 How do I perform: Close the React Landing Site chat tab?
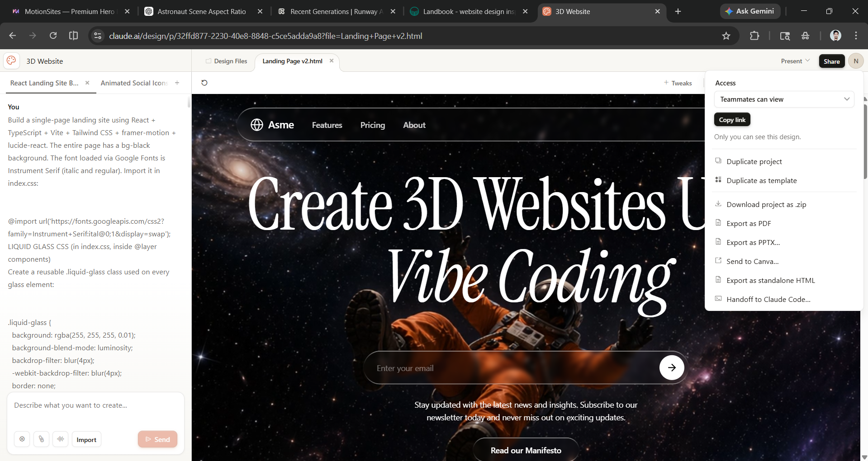click(87, 83)
